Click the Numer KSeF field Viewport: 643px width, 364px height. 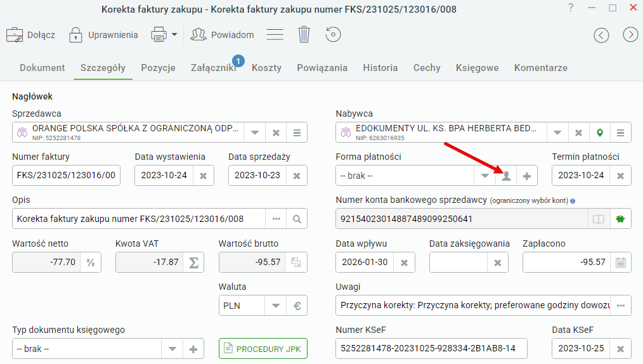pyautogui.click(x=431, y=348)
